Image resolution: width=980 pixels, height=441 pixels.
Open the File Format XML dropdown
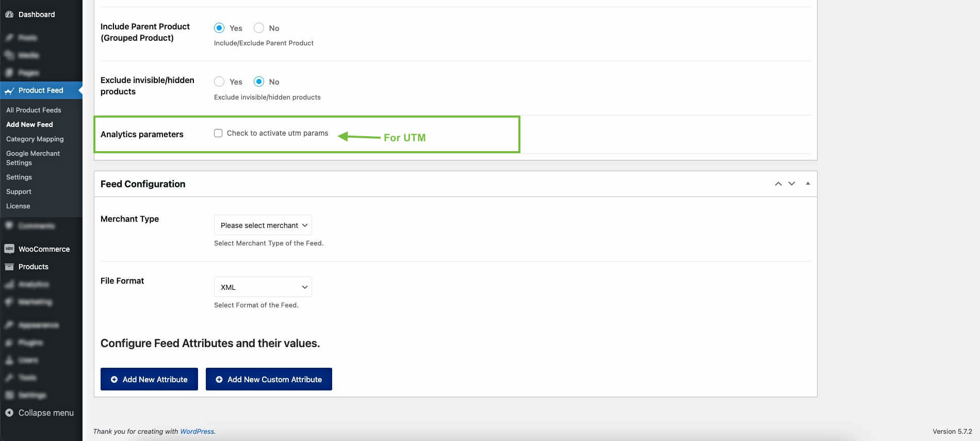point(263,287)
